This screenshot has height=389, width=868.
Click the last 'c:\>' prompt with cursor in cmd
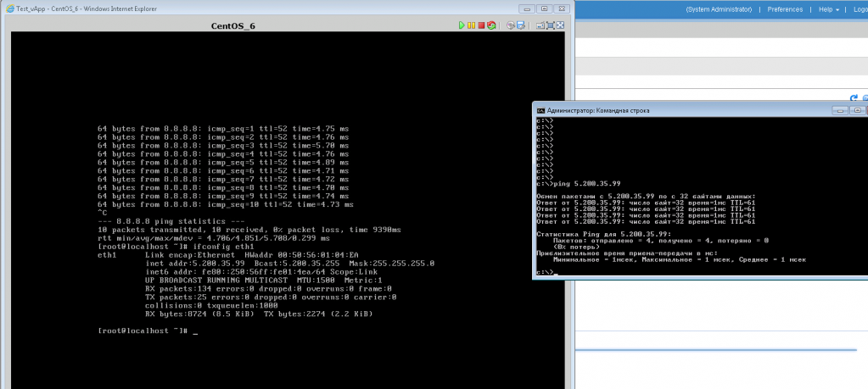tap(546, 272)
